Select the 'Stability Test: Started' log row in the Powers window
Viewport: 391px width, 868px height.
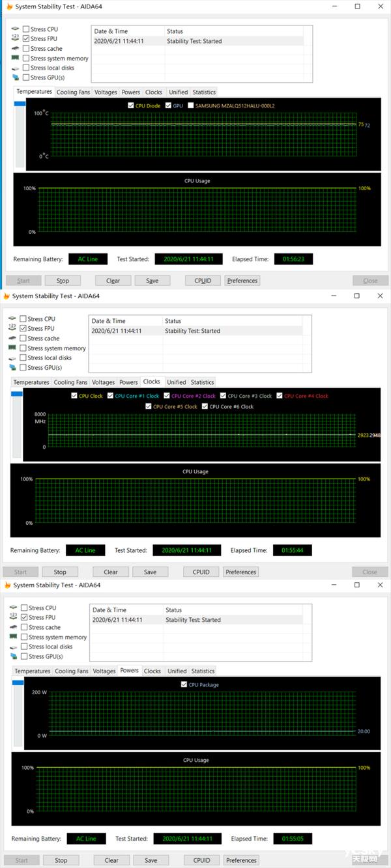[195, 620]
